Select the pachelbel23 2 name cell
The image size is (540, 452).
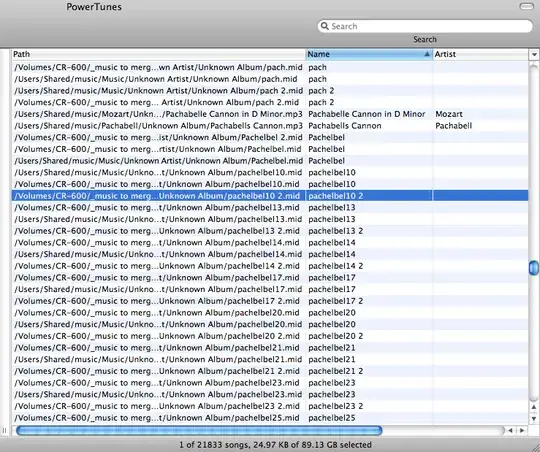[x=369, y=406]
